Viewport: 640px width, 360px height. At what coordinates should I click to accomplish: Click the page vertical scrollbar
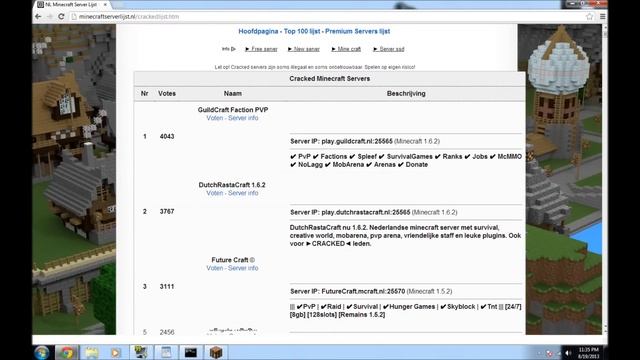click(x=604, y=180)
